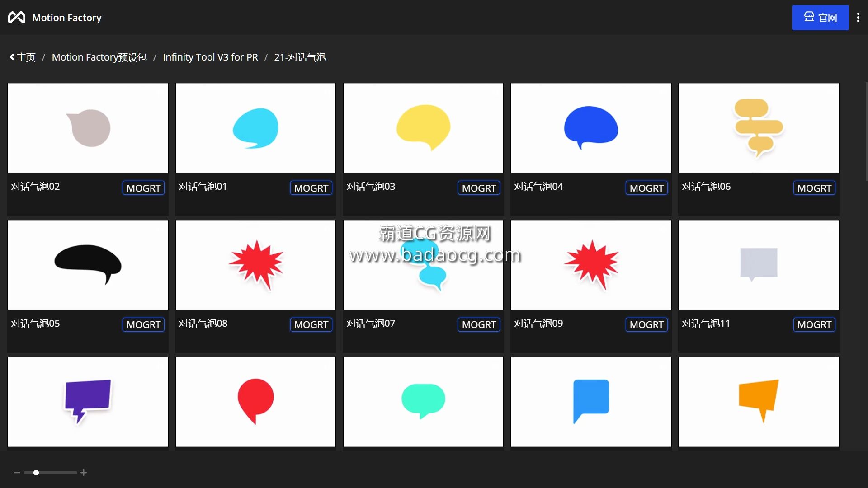Click the 对话气泡04 title text
The image size is (868, 488).
(538, 187)
